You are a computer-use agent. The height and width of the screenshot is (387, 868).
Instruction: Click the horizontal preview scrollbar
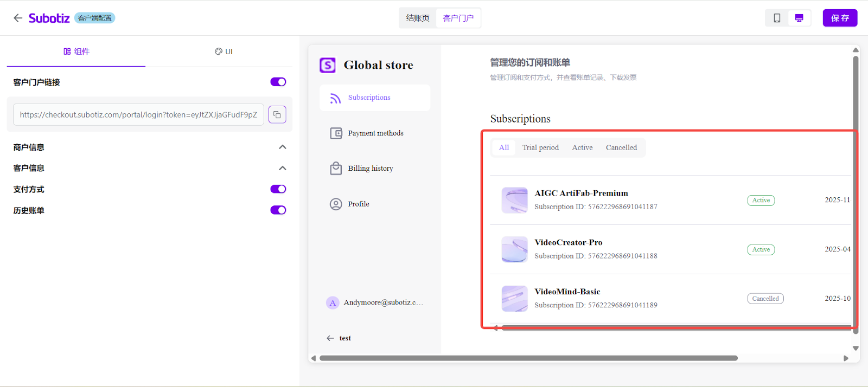point(528,358)
